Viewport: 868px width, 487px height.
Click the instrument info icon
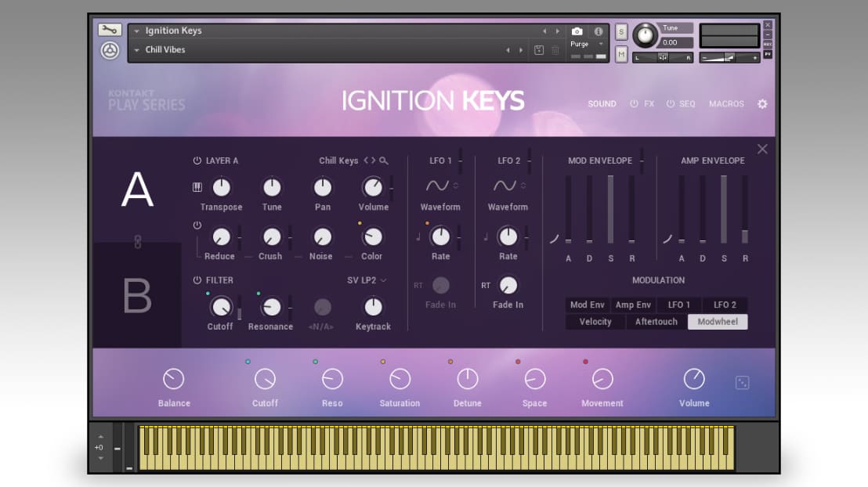pos(600,32)
